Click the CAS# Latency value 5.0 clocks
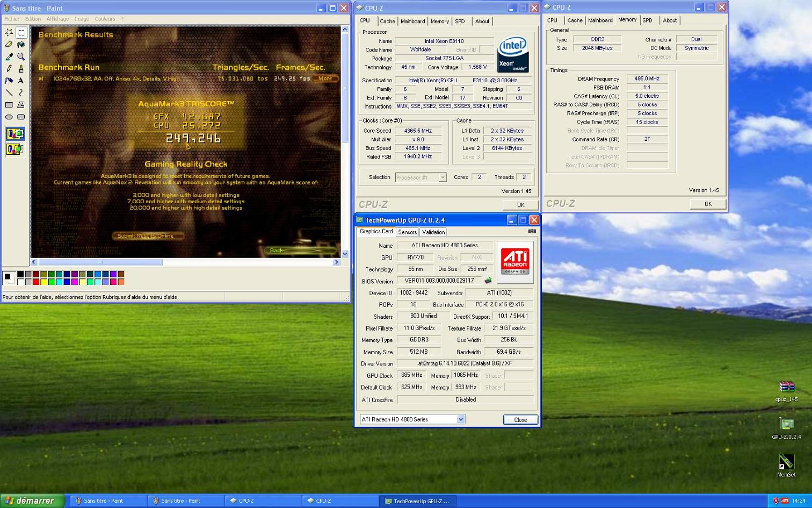This screenshot has height=508, width=812. pyautogui.click(x=647, y=96)
